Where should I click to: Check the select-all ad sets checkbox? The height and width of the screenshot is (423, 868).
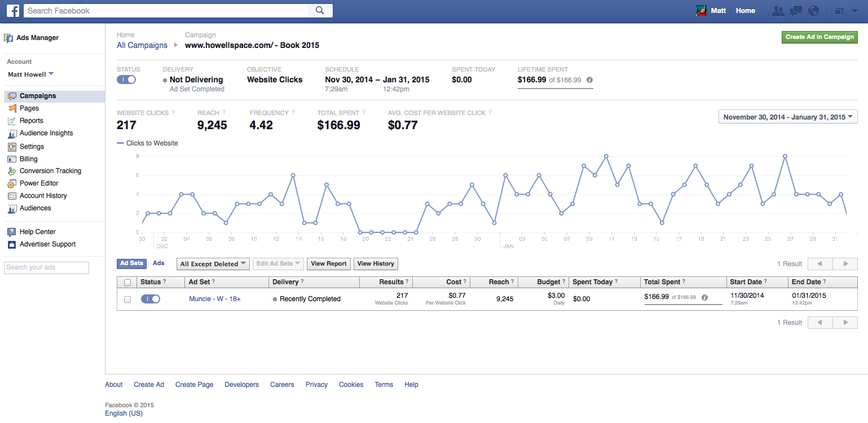coord(127,283)
